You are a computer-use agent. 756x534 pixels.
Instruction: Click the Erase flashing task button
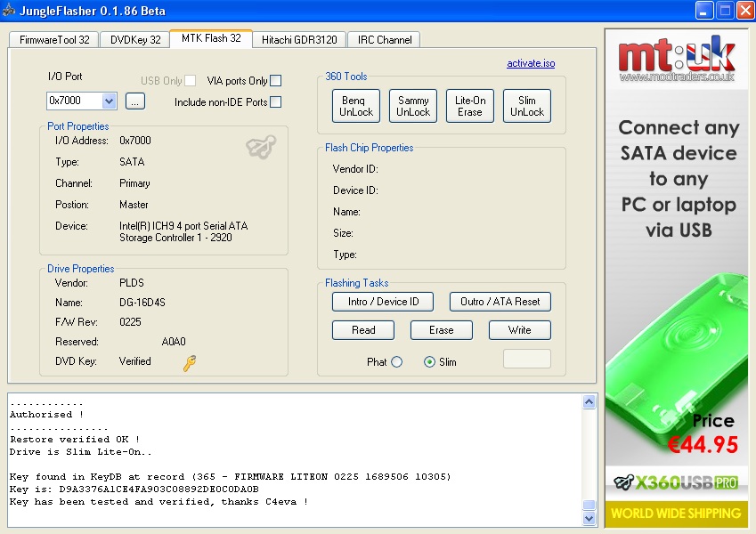441,330
